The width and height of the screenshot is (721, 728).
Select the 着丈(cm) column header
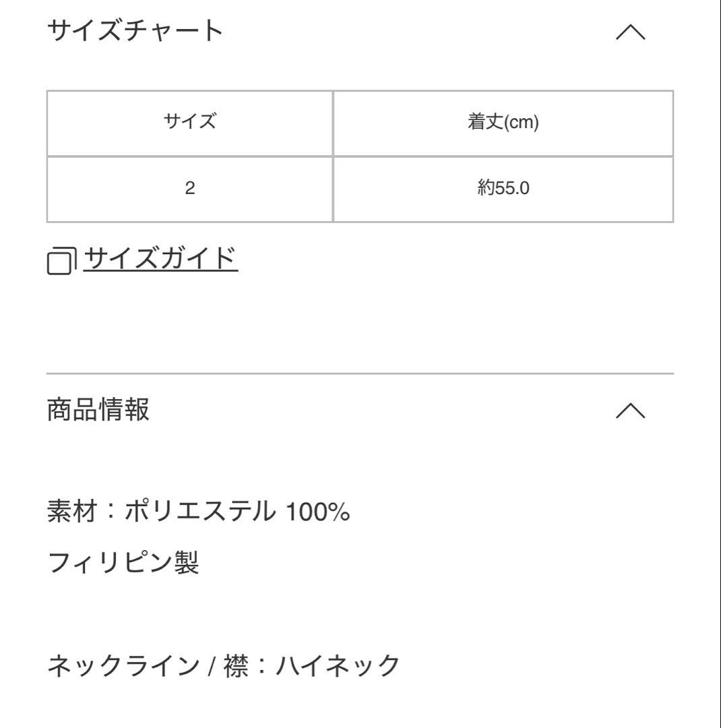tap(503, 122)
